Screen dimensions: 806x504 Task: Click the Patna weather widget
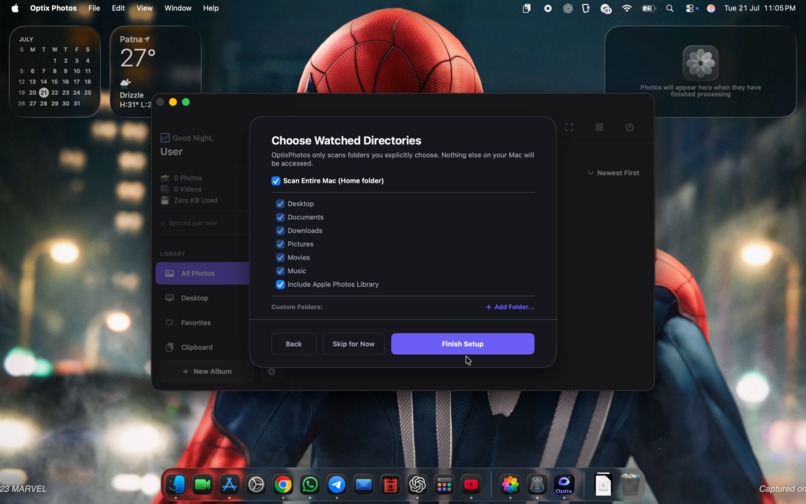point(156,71)
